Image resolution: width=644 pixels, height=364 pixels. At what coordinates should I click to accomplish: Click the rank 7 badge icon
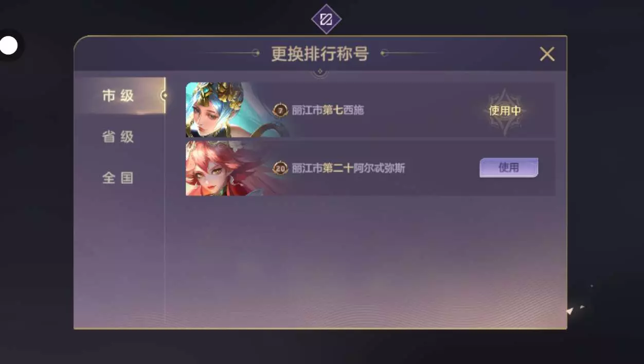(x=280, y=110)
